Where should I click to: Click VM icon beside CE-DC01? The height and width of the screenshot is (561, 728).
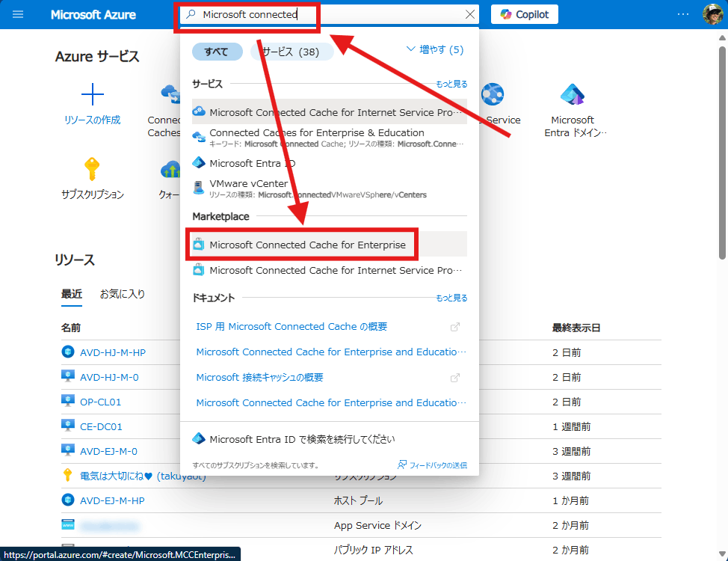(68, 426)
